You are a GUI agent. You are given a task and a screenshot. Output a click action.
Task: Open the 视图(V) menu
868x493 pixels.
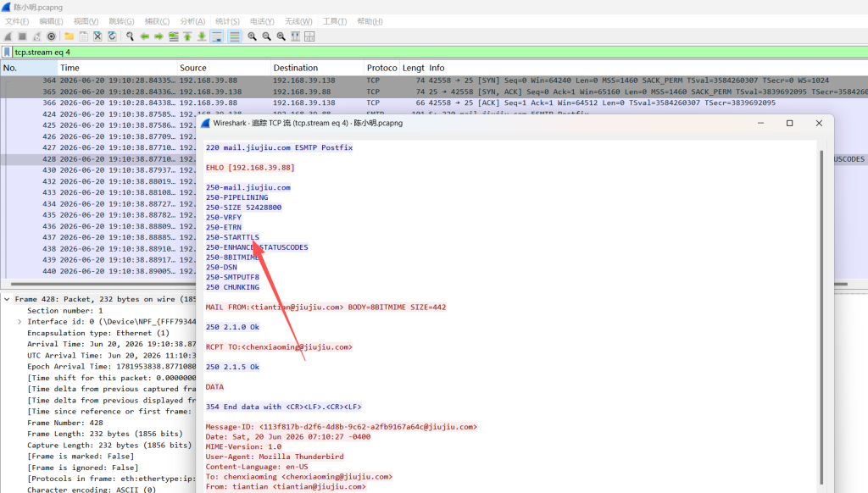click(x=86, y=21)
